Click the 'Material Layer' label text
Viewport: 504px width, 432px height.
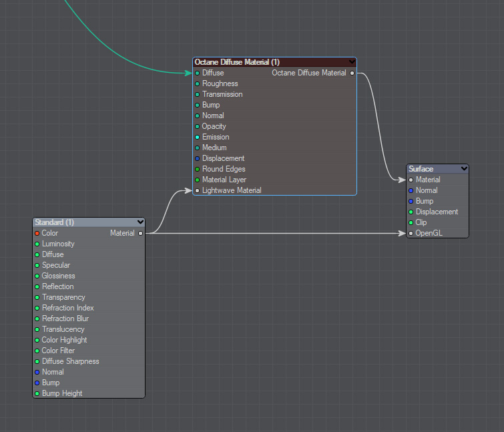point(224,180)
